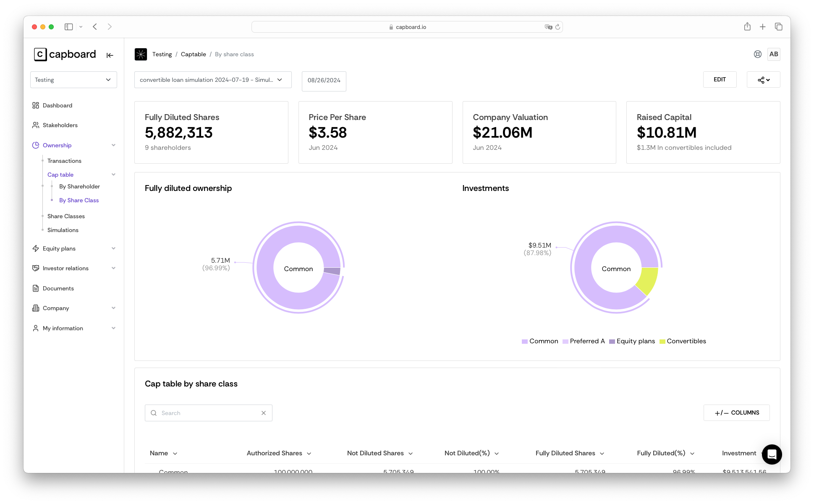Image resolution: width=814 pixels, height=504 pixels.
Task: Switch to the By Shareholder view
Action: click(x=79, y=186)
